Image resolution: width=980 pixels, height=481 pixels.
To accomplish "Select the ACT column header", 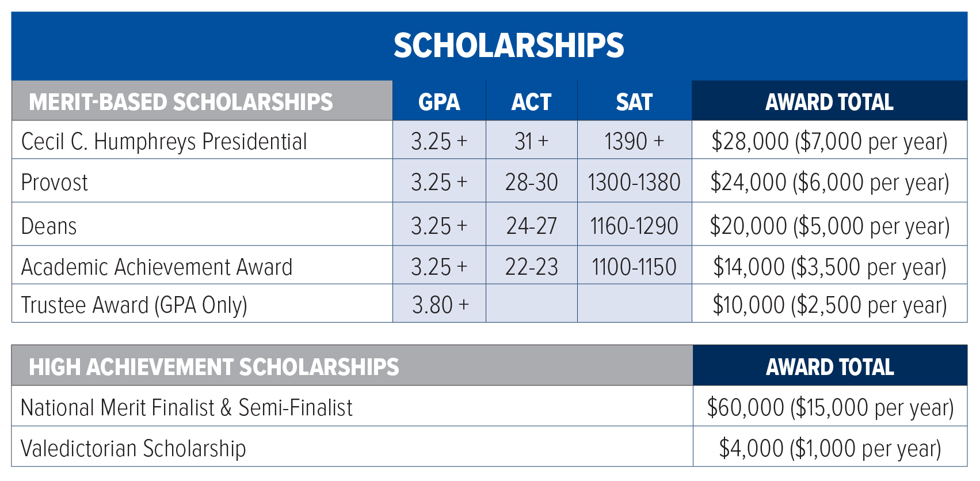I will click(531, 102).
